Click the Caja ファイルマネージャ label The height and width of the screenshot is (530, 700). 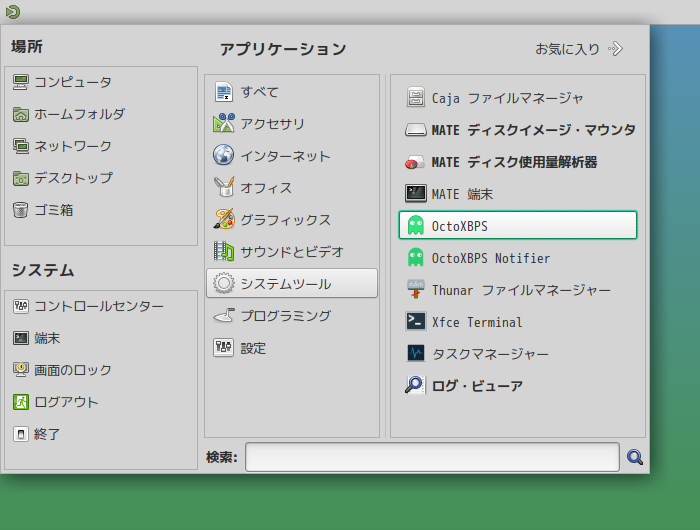click(x=507, y=98)
